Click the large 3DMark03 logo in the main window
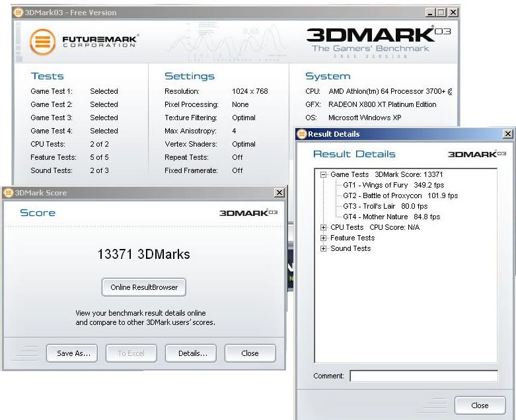516x420 pixels. point(379,35)
